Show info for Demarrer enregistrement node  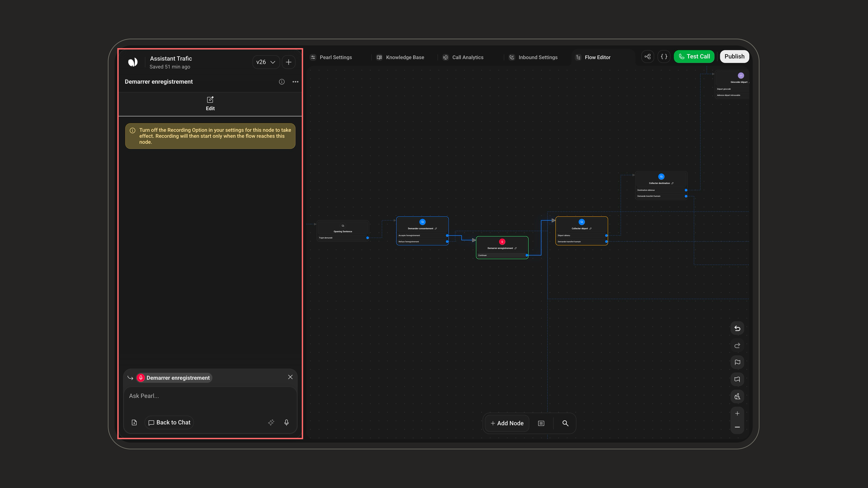pos(282,82)
